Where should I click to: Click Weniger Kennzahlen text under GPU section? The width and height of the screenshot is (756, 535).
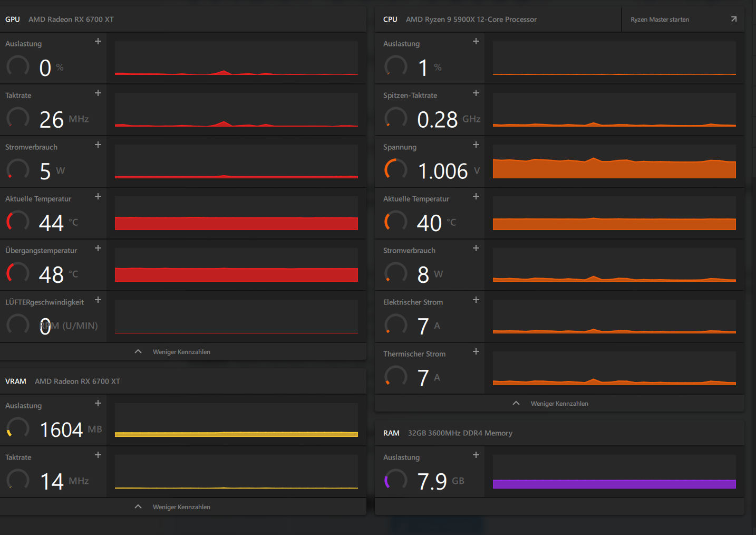[181, 352]
